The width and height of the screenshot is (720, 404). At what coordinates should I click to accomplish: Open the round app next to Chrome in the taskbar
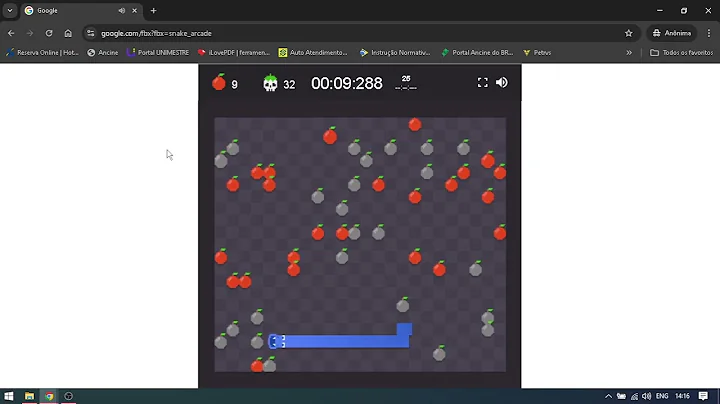68,396
